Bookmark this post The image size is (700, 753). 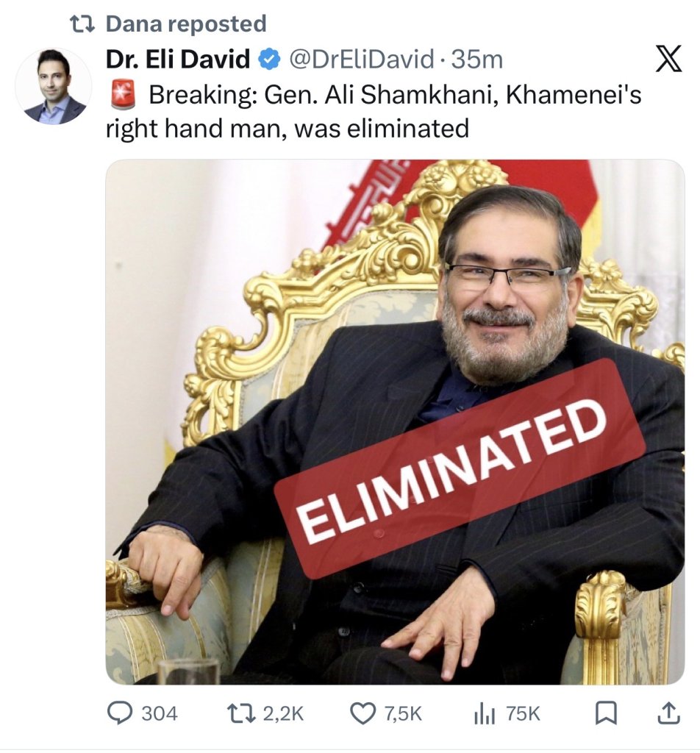coord(606,713)
